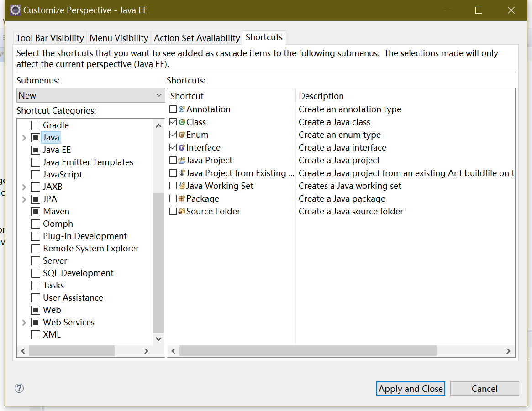Select the Shortcuts tab

264,37
